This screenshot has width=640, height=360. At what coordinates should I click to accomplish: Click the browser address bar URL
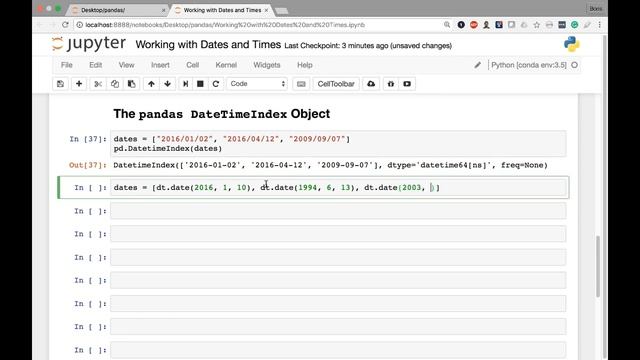tap(225, 25)
